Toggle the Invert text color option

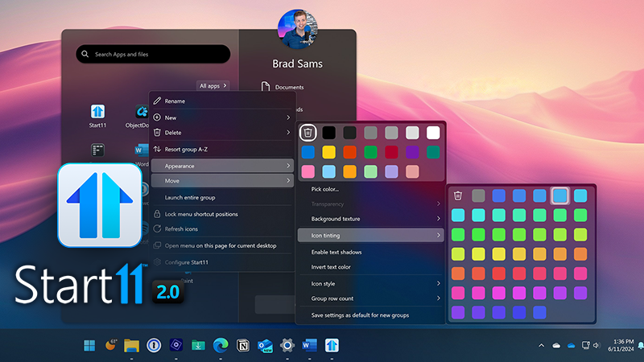[x=331, y=267]
